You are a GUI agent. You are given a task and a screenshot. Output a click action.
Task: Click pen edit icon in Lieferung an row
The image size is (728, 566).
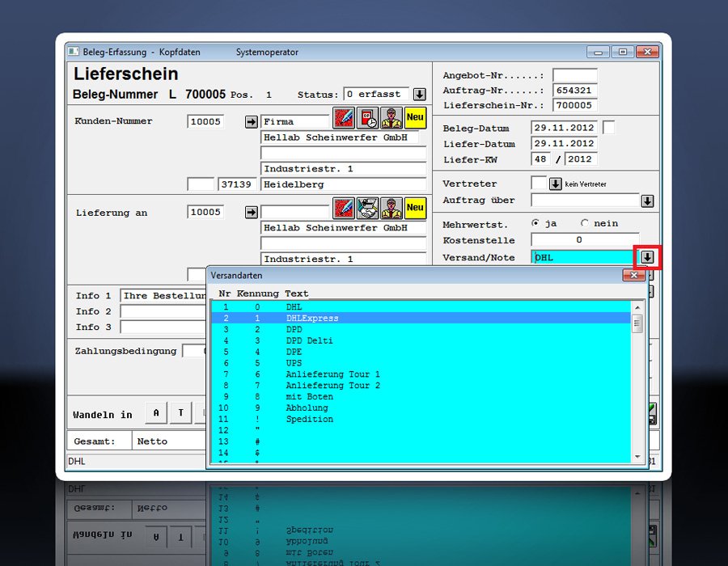(x=344, y=209)
